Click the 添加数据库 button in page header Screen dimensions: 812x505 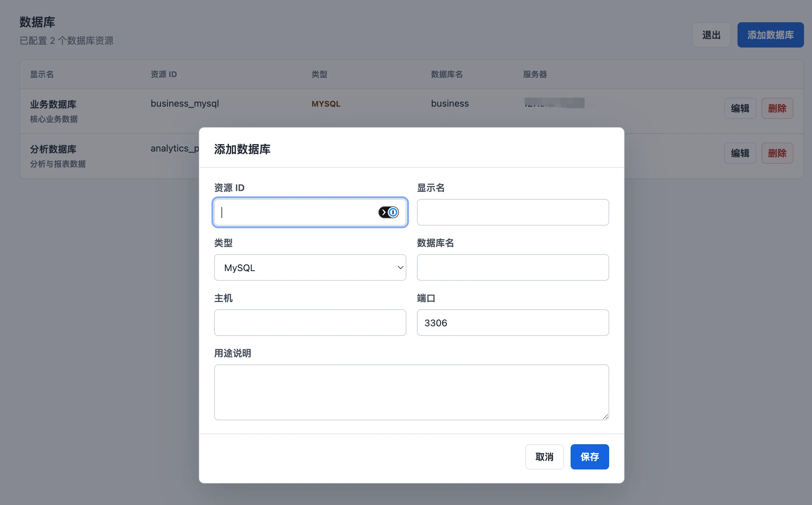click(x=770, y=35)
